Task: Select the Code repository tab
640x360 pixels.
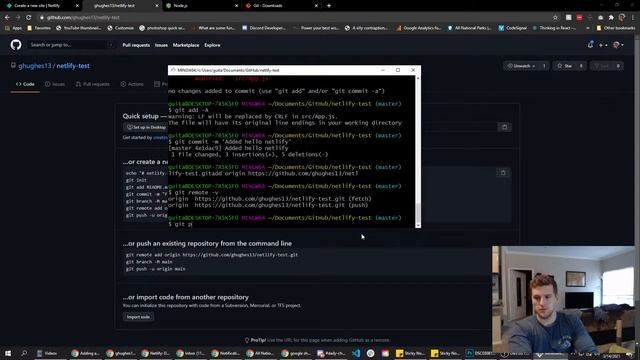Action: pos(25,84)
